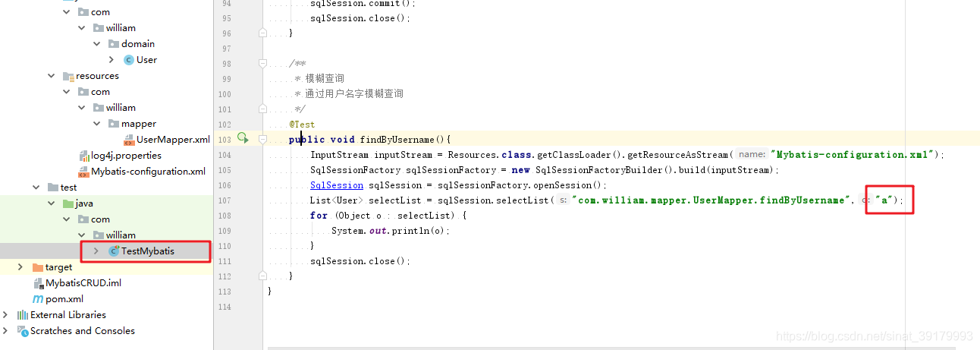Run the findByUsername test from the gutter icon
The width and height of the screenshot is (980, 350).
243,138
